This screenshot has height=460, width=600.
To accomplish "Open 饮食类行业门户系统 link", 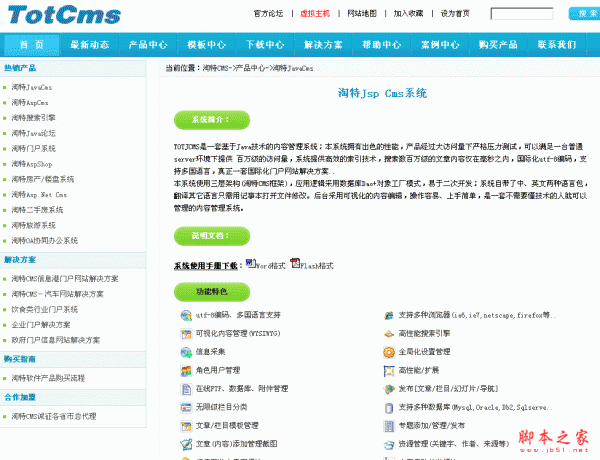I will coord(45,309).
